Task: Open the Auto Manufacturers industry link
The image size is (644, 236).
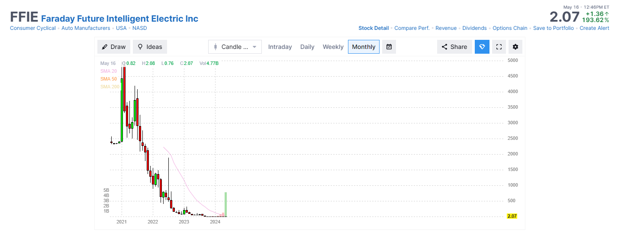Action: coord(86,28)
